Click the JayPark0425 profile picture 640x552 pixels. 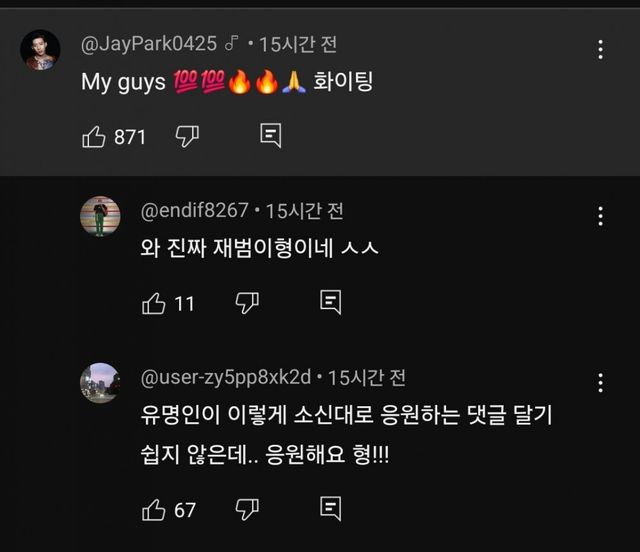[x=41, y=50]
